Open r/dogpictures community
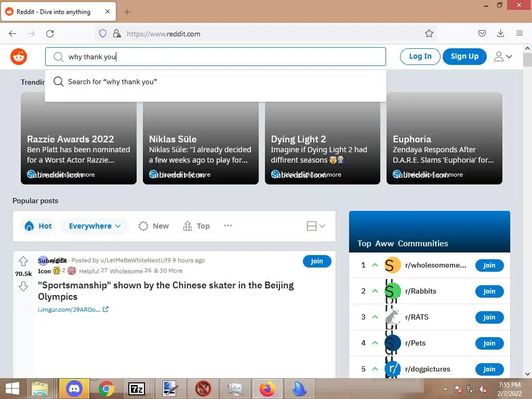Screen dimensions: 532x399 428,369
